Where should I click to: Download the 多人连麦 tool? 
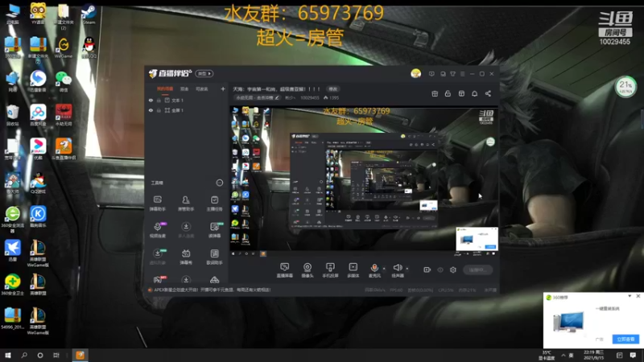[x=186, y=229]
